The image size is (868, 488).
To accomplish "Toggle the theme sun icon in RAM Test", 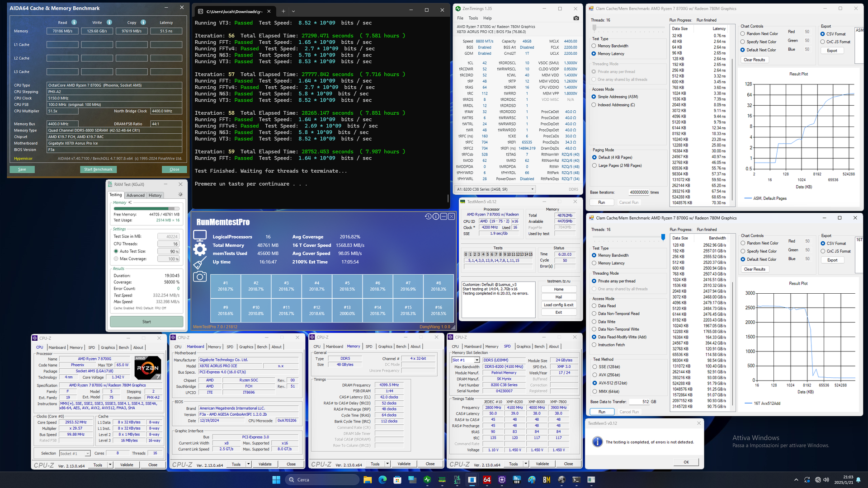I will 180,195.
